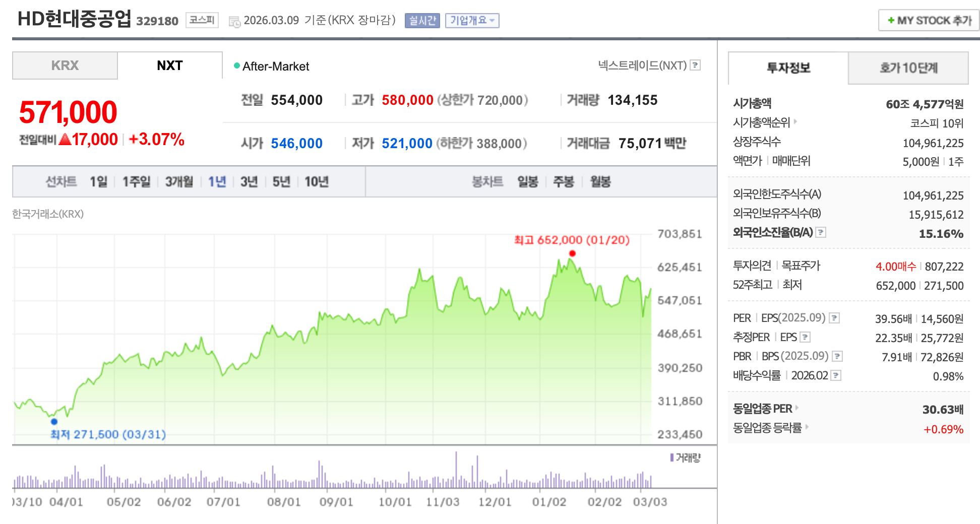
Task: Click the 동일업종 PER value 30.63배
Action: pos(943,410)
